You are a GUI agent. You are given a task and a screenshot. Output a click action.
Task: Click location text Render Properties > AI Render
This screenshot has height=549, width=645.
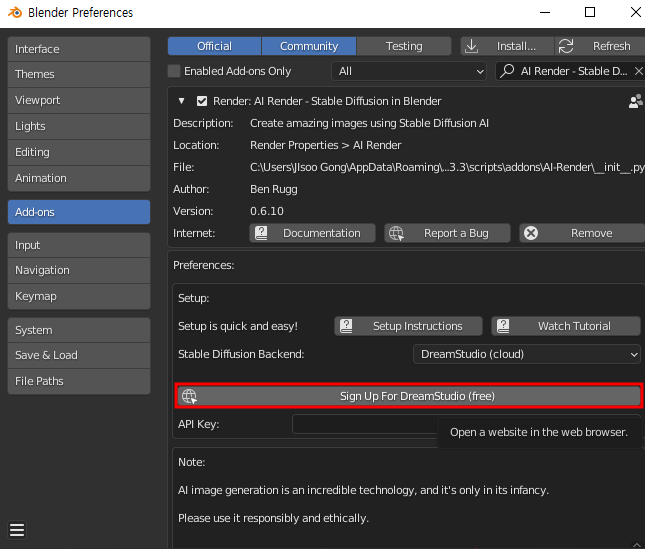(x=325, y=145)
